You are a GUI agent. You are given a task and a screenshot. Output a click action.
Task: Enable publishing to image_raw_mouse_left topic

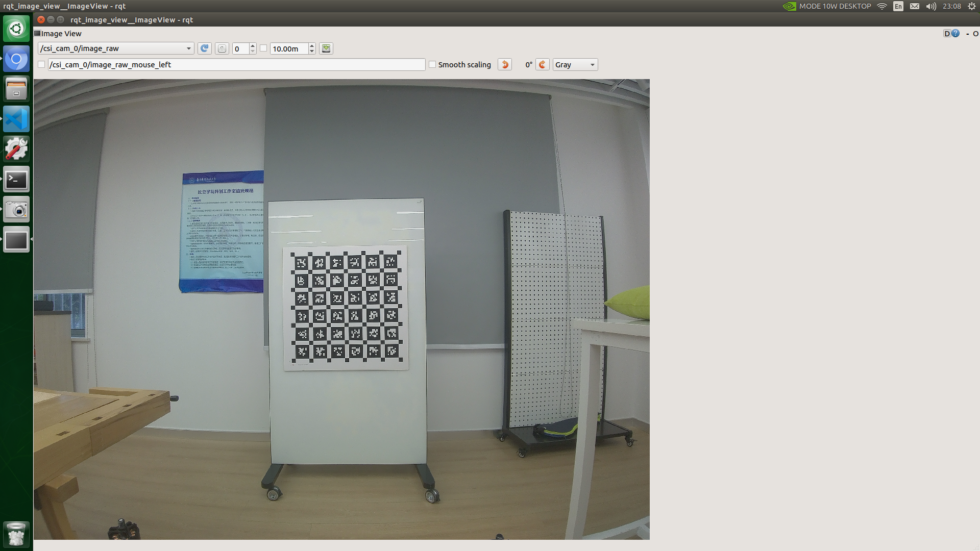(41, 64)
